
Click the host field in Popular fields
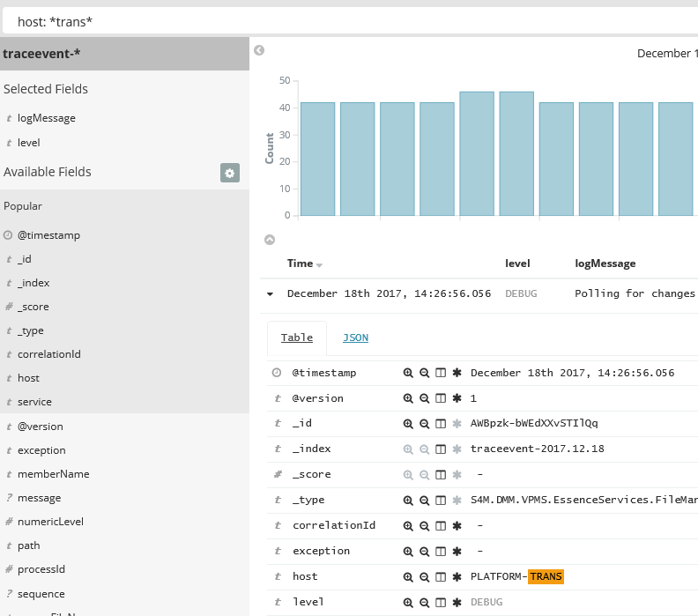pyautogui.click(x=28, y=378)
